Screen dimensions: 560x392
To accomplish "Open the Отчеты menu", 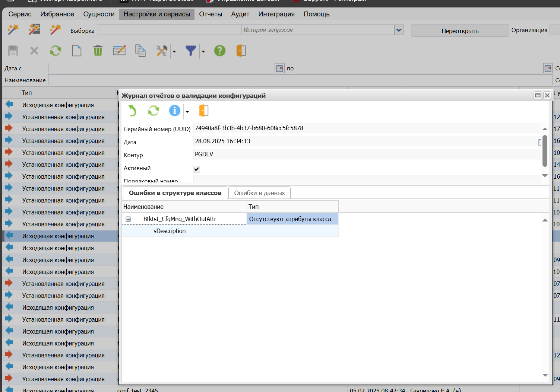I will pyautogui.click(x=211, y=14).
